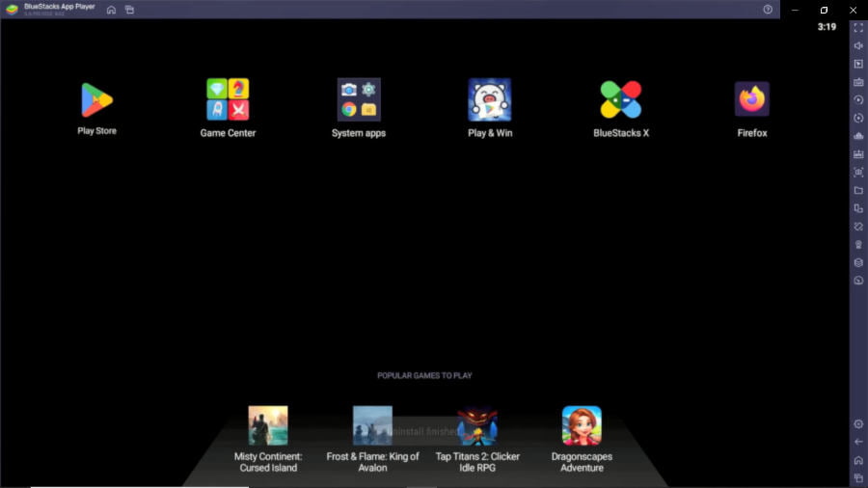This screenshot has height=488, width=868.
Task: Go to Android home via sidebar
Action: point(858,460)
